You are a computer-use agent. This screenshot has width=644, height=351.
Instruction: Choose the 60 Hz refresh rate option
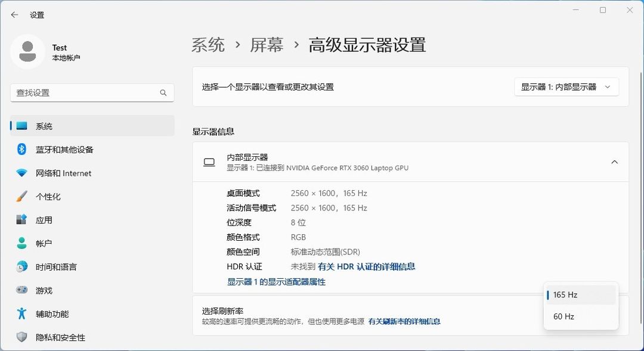(x=581, y=316)
